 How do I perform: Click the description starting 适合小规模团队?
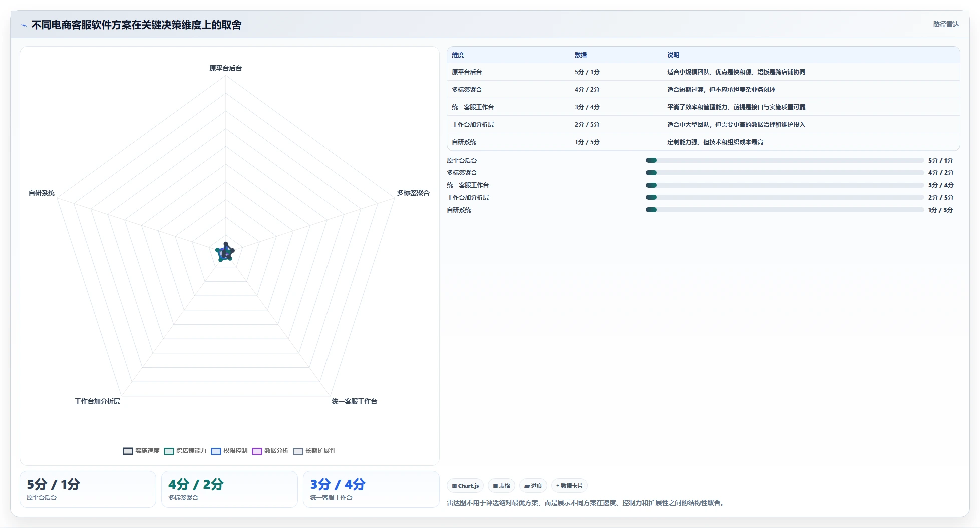(x=736, y=72)
